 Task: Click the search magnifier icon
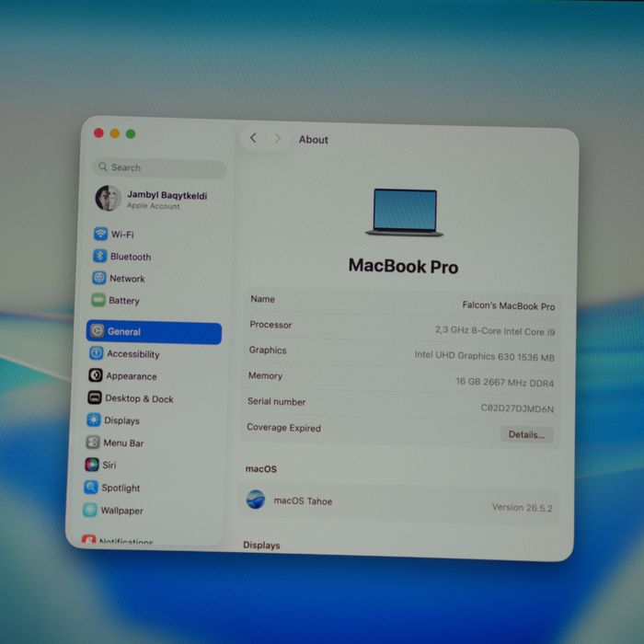(103, 167)
